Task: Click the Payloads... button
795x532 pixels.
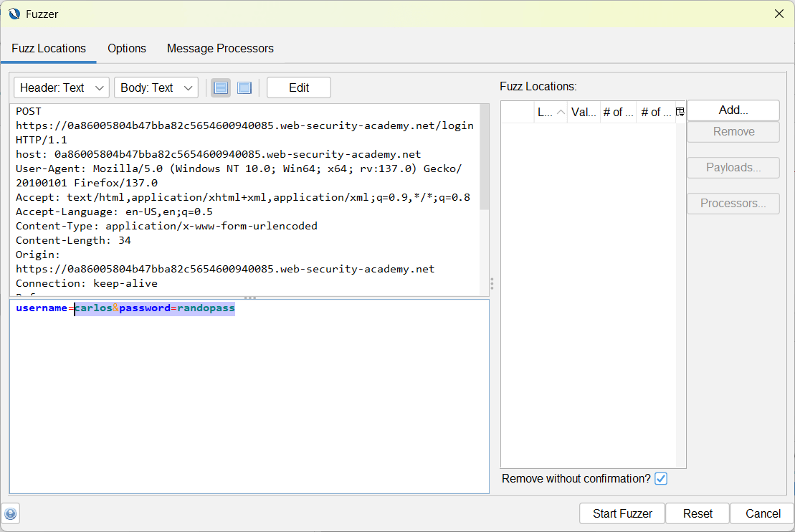Action: tap(733, 167)
